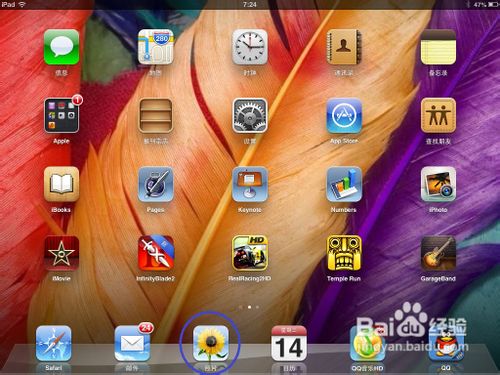Screen dimensions: 500x375
Task: Open the yellow Notes app
Action: pos(438,47)
